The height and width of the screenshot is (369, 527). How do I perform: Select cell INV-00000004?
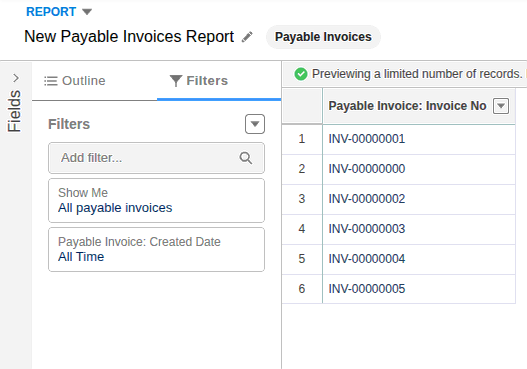click(x=419, y=259)
